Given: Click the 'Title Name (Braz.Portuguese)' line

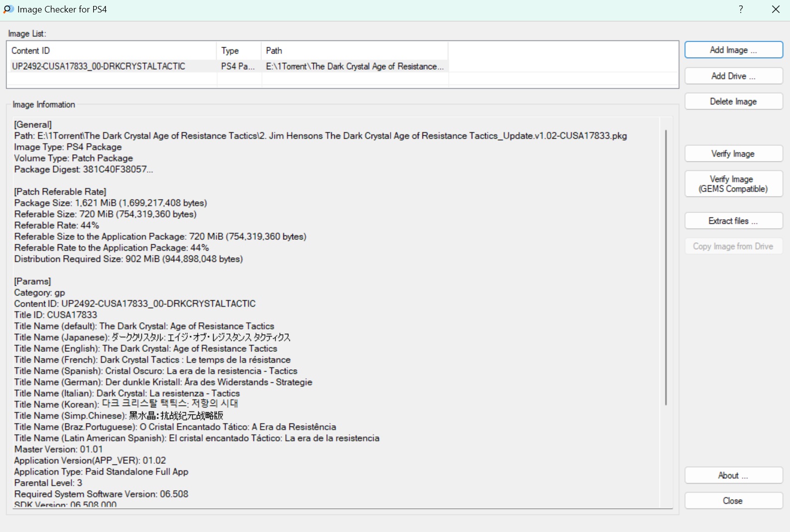Looking at the screenshot, I should [x=175, y=427].
